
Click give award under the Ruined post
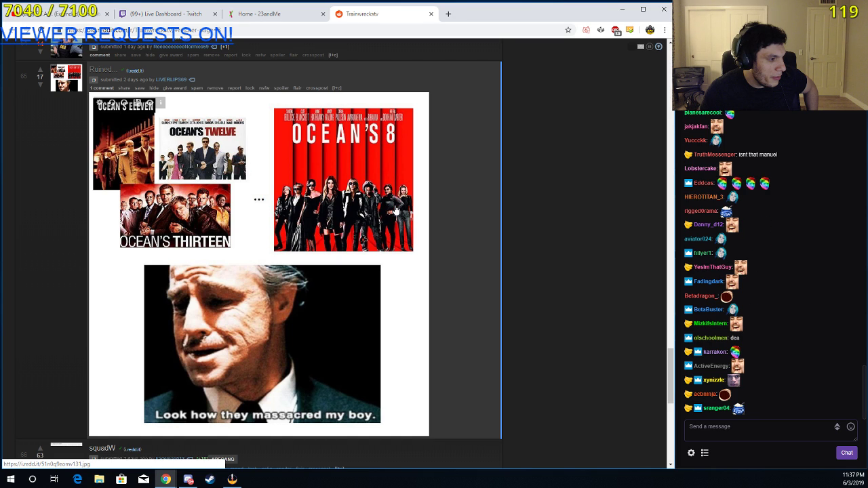coord(174,88)
